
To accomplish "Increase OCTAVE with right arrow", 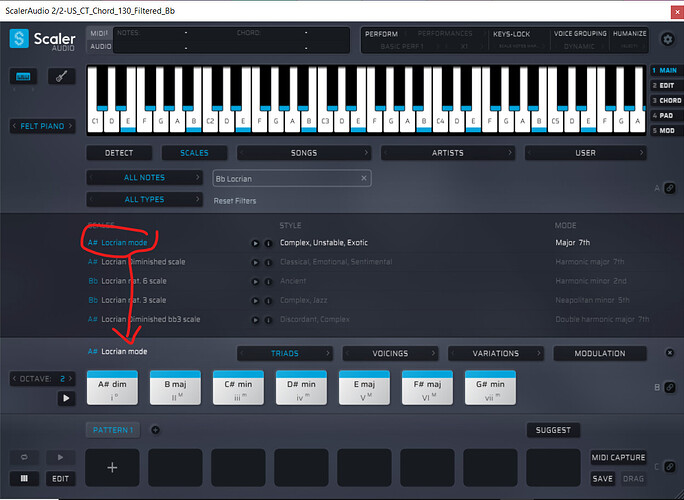I will tap(70, 379).
